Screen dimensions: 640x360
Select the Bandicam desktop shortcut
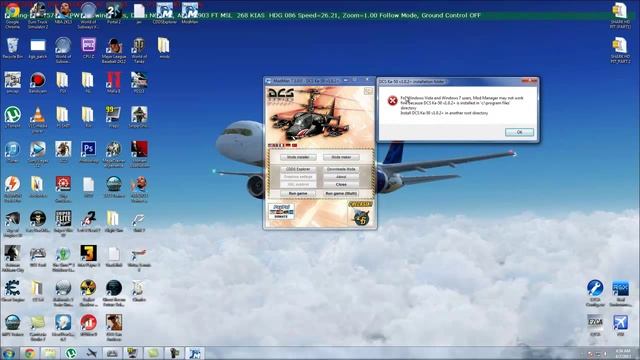(38, 83)
